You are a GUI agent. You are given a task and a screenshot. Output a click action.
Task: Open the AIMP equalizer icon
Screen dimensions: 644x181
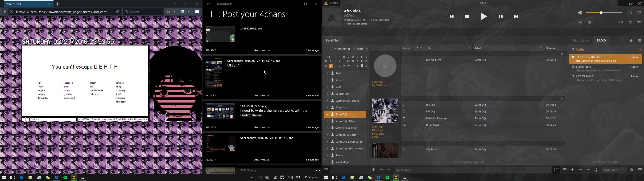tap(630, 13)
